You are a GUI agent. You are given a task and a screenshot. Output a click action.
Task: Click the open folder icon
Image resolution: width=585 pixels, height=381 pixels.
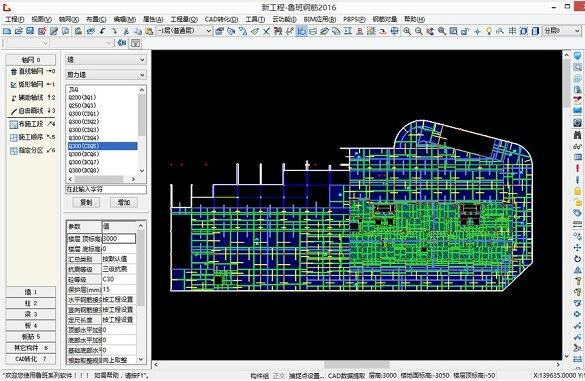(x=19, y=31)
